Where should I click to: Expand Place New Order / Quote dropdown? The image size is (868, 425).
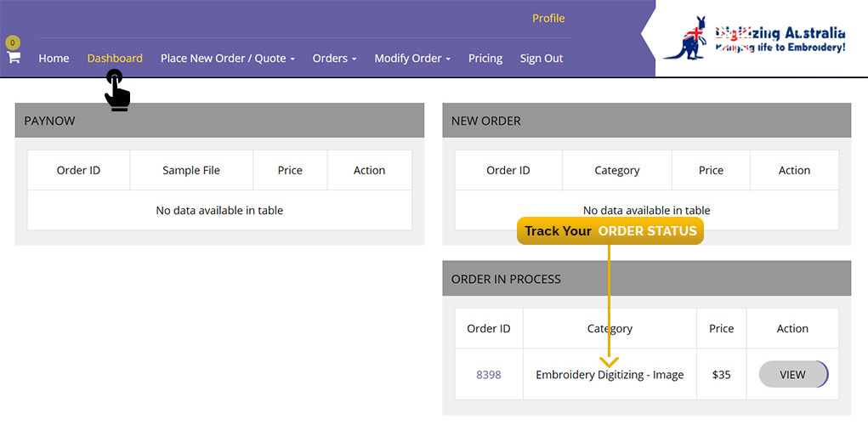(x=227, y=59)
